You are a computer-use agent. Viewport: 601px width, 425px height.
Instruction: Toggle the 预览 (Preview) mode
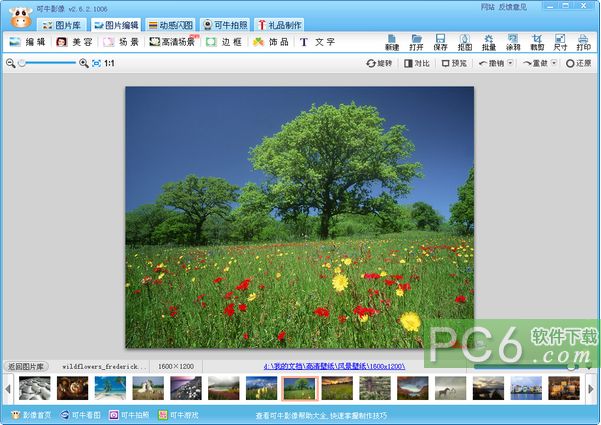click(x=453, y=63)
